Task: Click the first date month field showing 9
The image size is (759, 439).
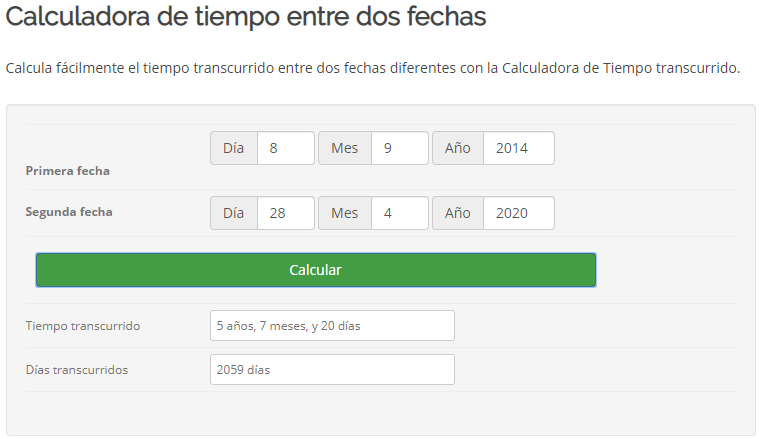Action: [x=399, y=148]
